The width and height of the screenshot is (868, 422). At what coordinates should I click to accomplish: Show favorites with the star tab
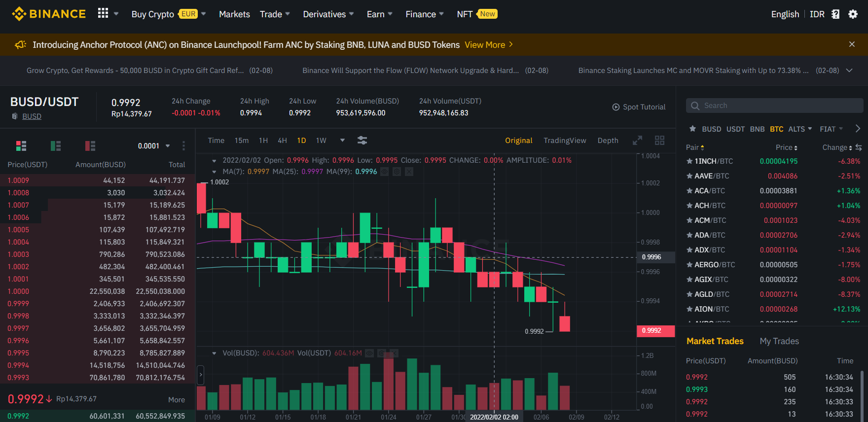point(692,129)
